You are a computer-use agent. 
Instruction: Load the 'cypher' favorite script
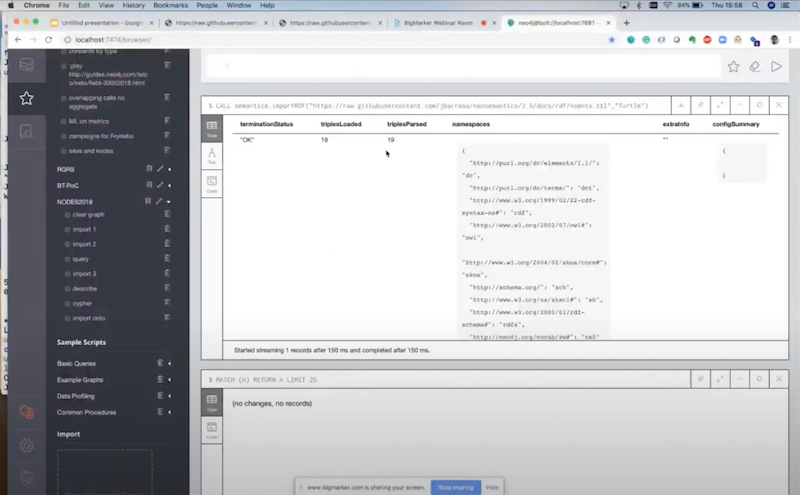pos(82,304)
